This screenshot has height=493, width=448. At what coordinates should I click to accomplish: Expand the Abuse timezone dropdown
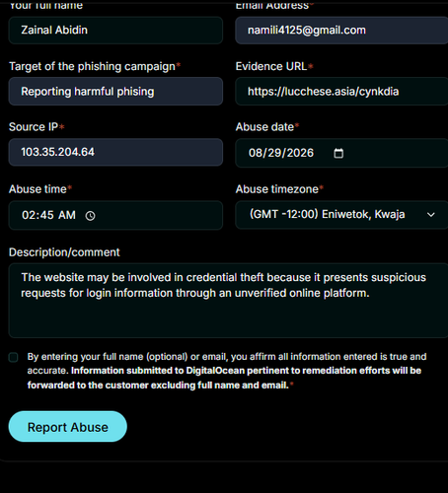(341, 215)
